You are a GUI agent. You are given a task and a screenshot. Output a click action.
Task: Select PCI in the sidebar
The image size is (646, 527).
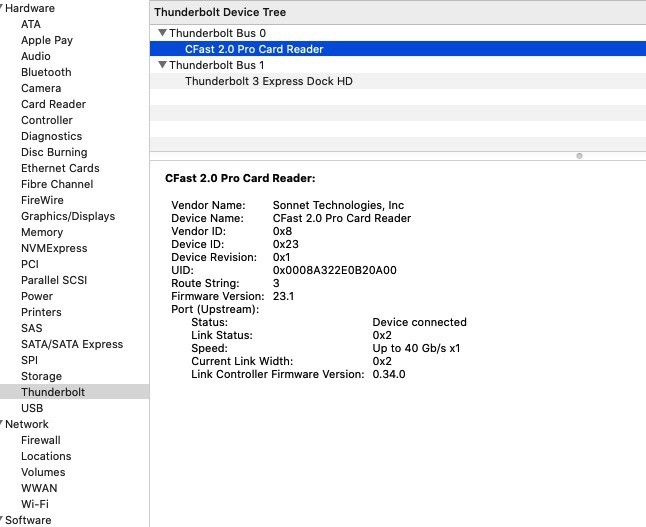pyautogui.click(x=30, y=264)
